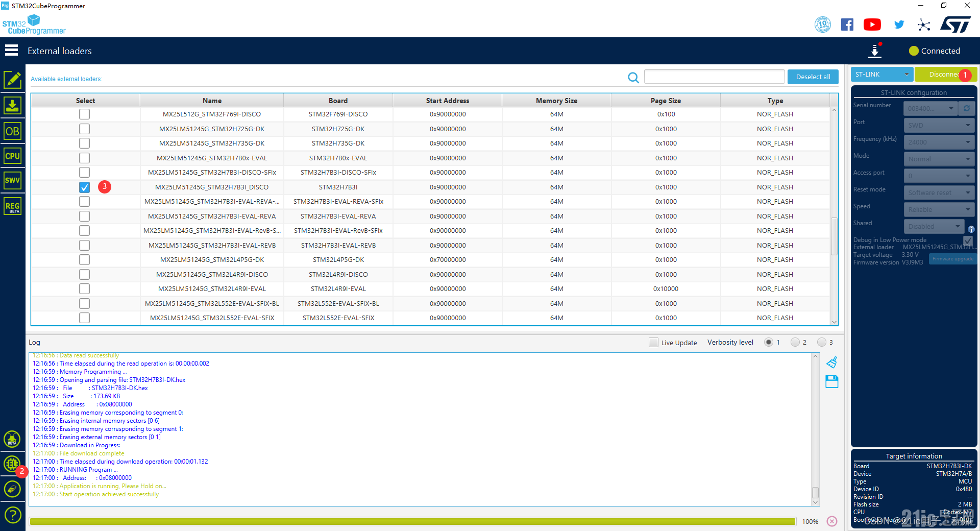Viewport: 980px width, 531px height.
Task: Check the MX25LM51245G_STM32L4P5G-DK loader
Action: pos(85,260)
